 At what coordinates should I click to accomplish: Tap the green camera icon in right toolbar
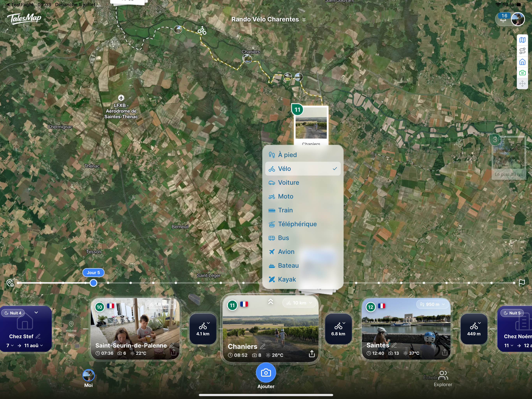pos(522,73)
